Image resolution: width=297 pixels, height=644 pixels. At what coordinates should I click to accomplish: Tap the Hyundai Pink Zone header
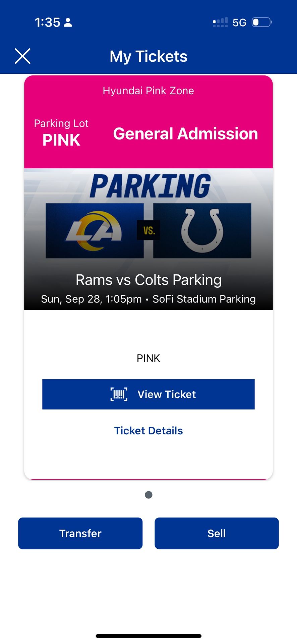[x=148, y=91]
